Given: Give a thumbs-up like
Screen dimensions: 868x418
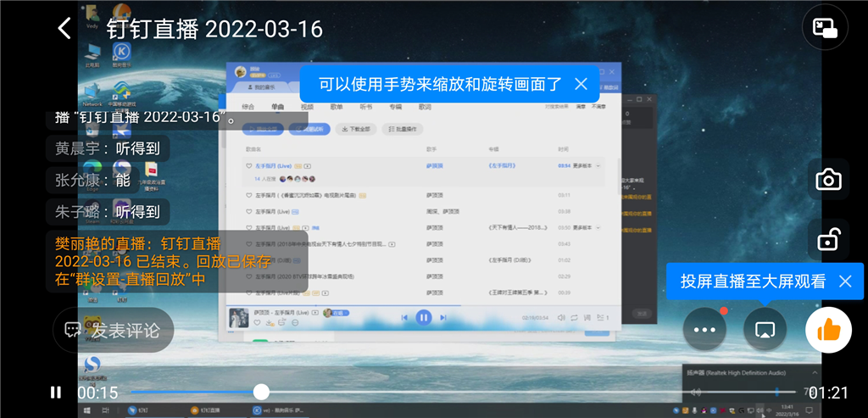Looking at the screenshot, I should click(x=828, y=330).
